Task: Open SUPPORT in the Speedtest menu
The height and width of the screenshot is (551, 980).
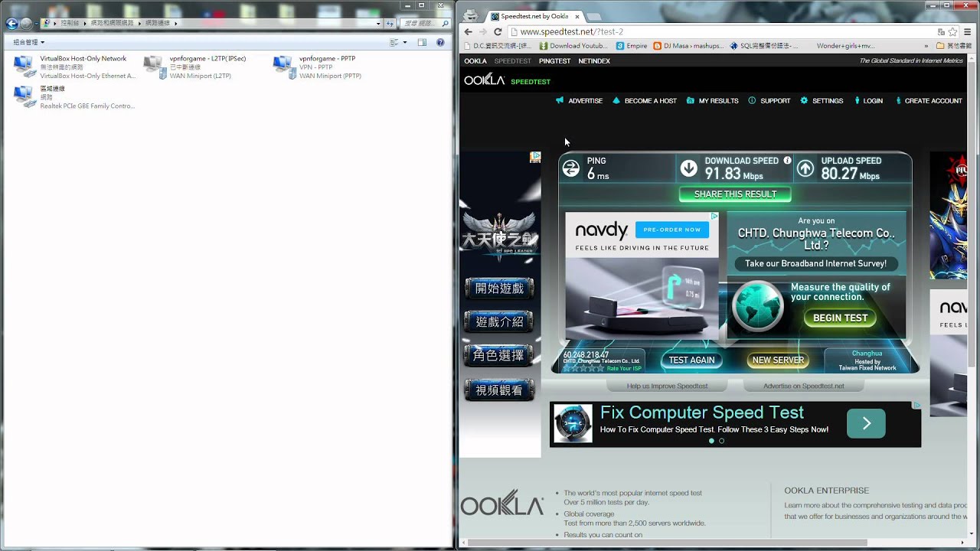Action: (x=769, y=100)
